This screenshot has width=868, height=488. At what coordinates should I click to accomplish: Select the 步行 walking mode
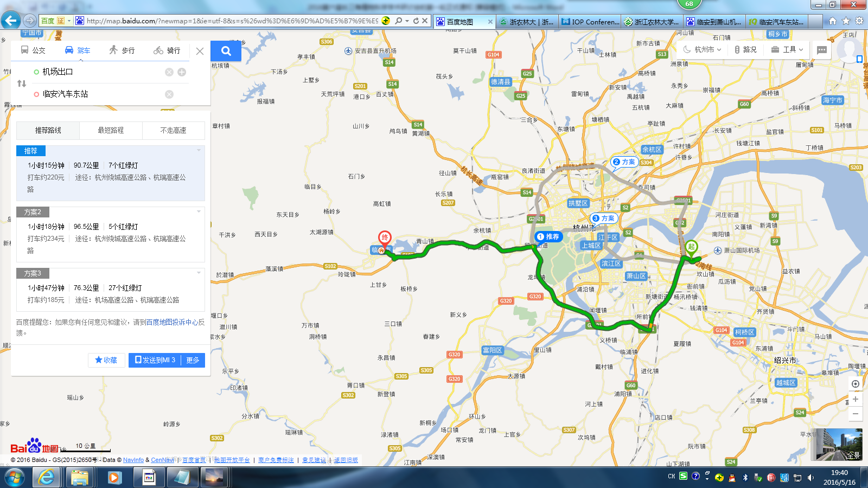[x=122, y=50]
